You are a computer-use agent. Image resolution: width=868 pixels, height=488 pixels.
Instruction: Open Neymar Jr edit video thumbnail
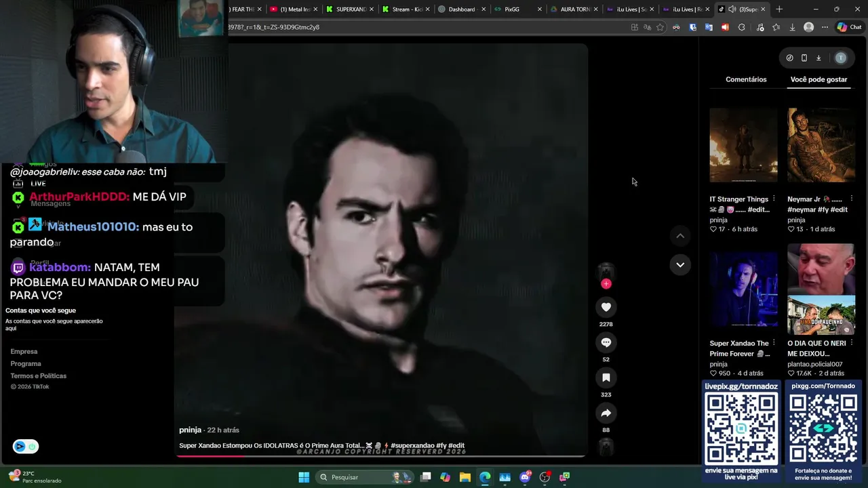point(821,145)
